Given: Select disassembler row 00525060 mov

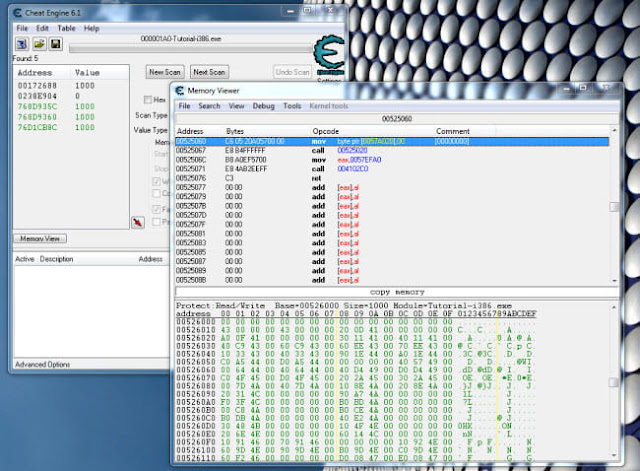Looking at the screenshot, I should pos(392,141).
